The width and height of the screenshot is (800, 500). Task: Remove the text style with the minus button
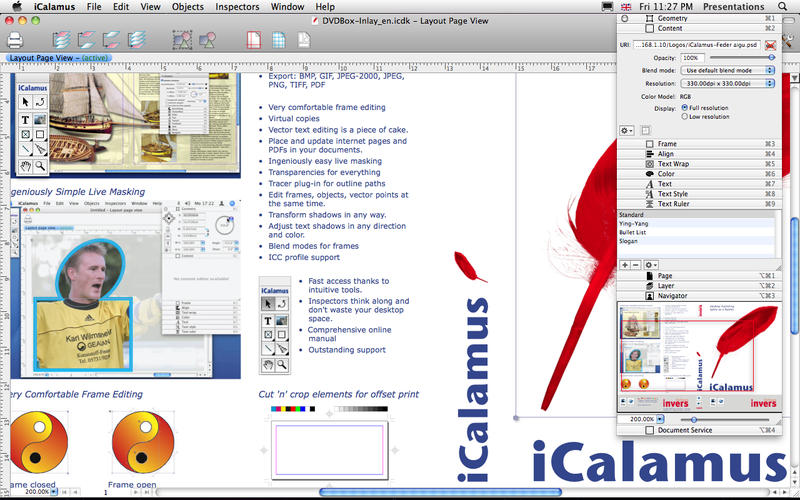pyautogui.click(x=636, y=265)
